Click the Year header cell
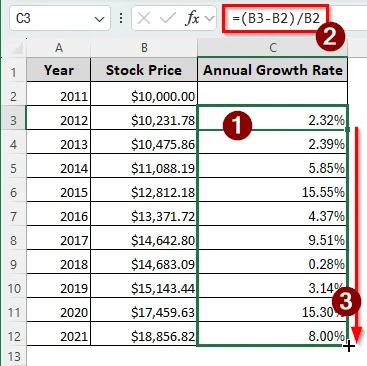The height and width of the screenshot is (366, 367). point(59,70)
